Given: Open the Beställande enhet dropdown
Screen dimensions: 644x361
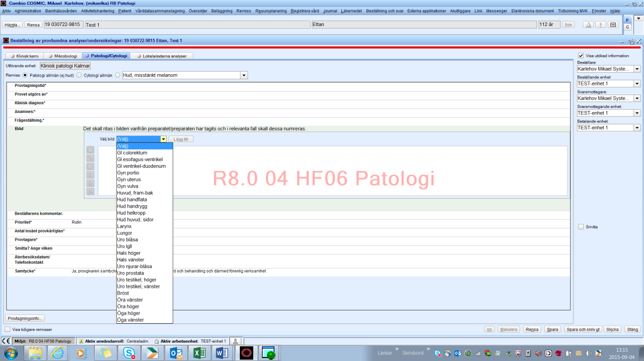Looking at the screenshot, I should click(x=637, y=83).
